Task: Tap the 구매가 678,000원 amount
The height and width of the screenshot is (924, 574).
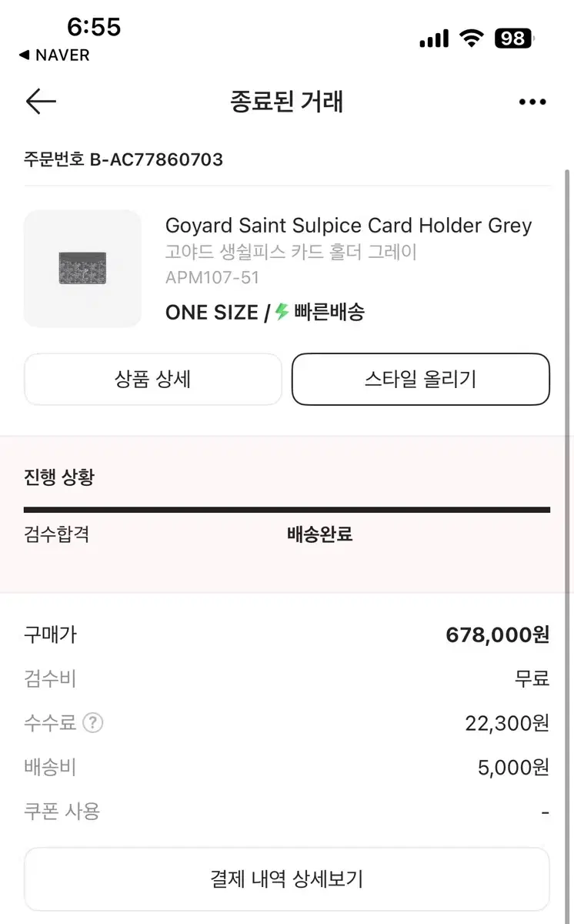Action: [x=498, y=635]
